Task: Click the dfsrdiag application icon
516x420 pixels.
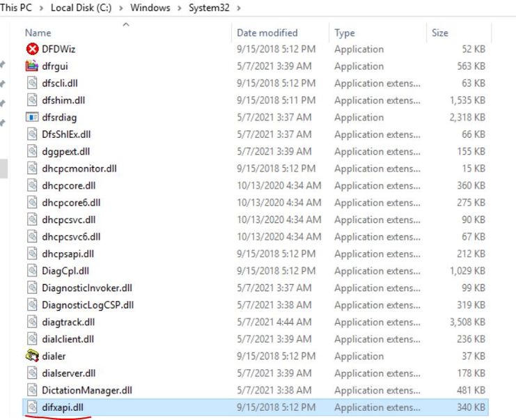Action: tap(32, 117)
